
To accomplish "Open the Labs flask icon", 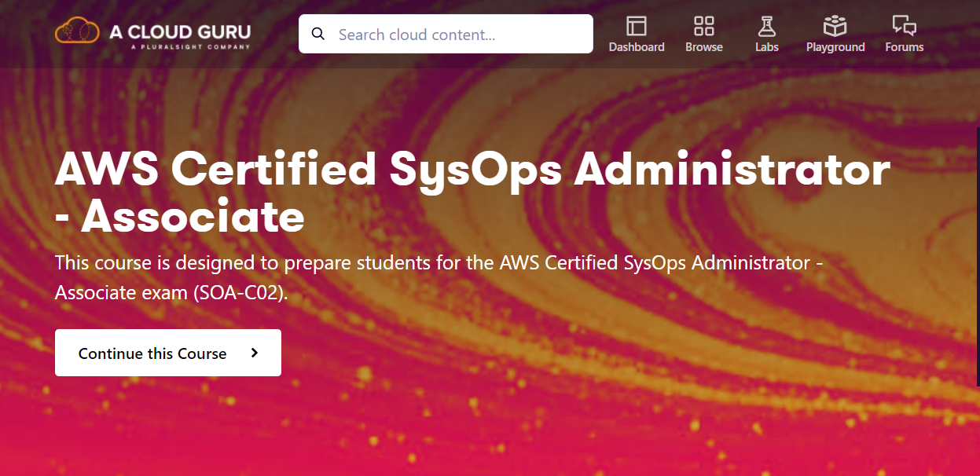I will 767,26.
